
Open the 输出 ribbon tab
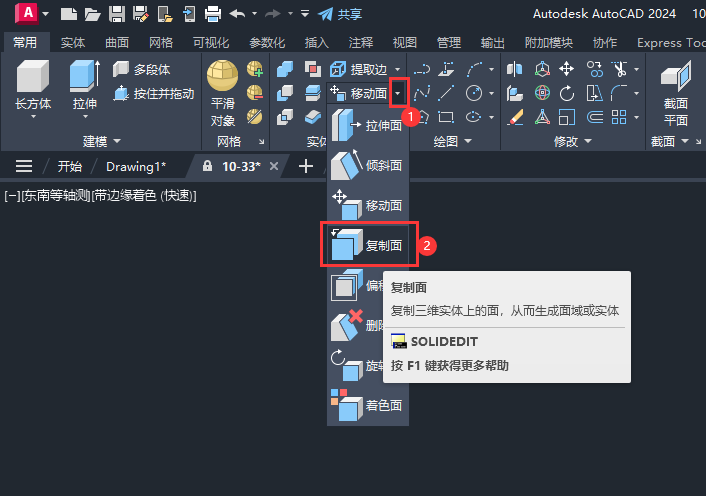point(493,42)
